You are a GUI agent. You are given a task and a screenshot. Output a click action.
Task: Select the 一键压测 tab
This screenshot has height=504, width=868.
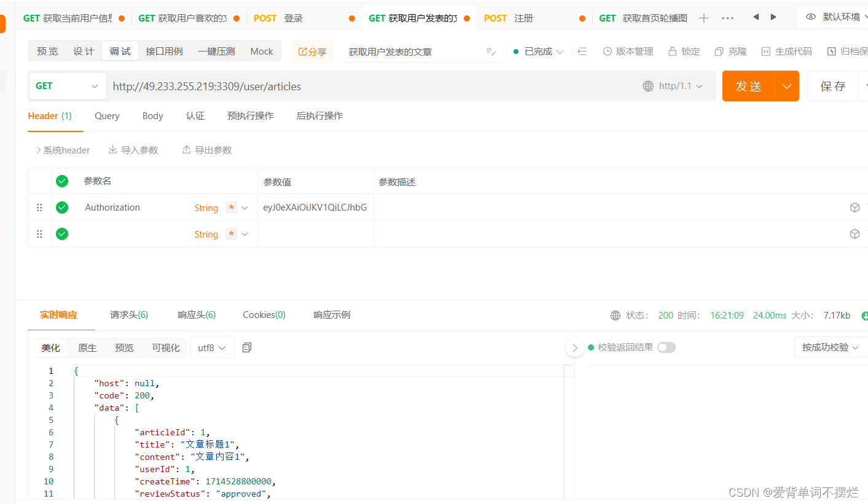pos(216,51)
